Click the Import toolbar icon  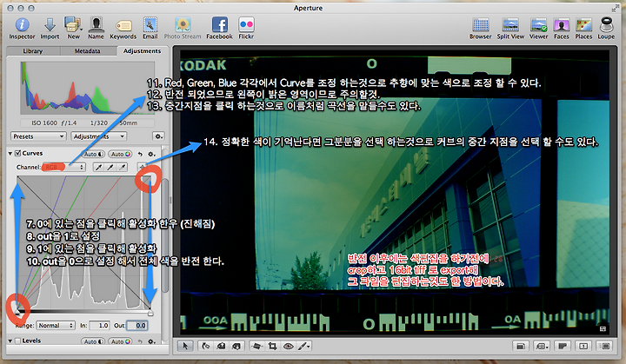point(50,29)
